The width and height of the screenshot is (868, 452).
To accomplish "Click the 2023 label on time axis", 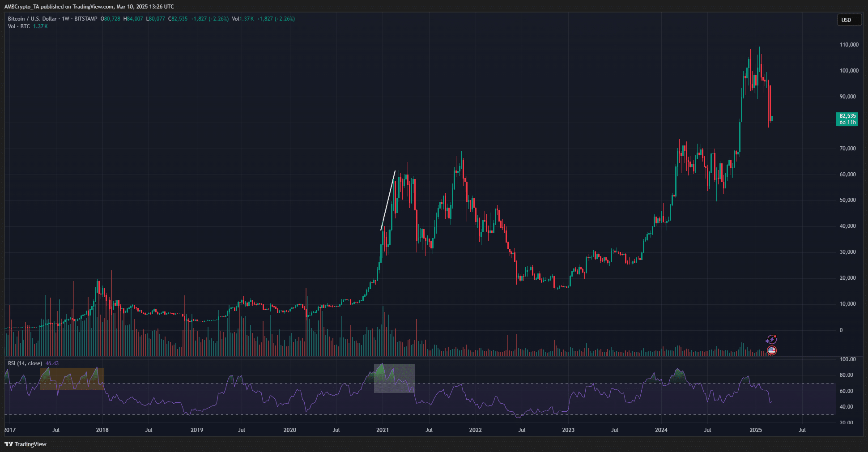I will coord(568,430).
